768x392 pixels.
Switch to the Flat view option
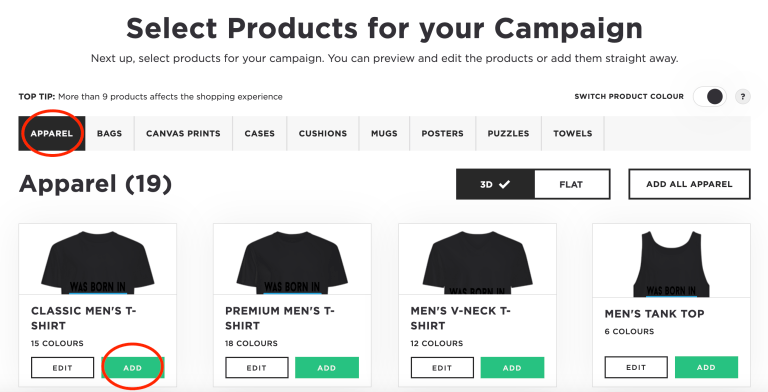pos(572,184)
